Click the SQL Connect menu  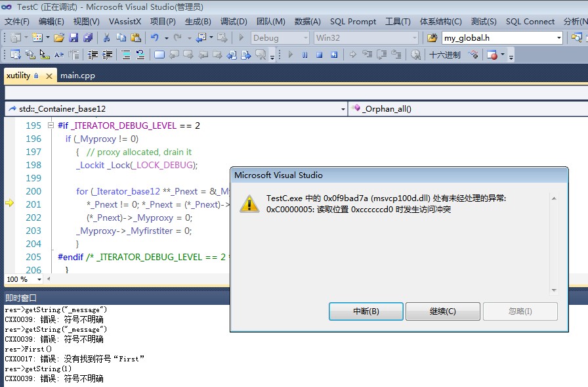(x=530, y=22)
